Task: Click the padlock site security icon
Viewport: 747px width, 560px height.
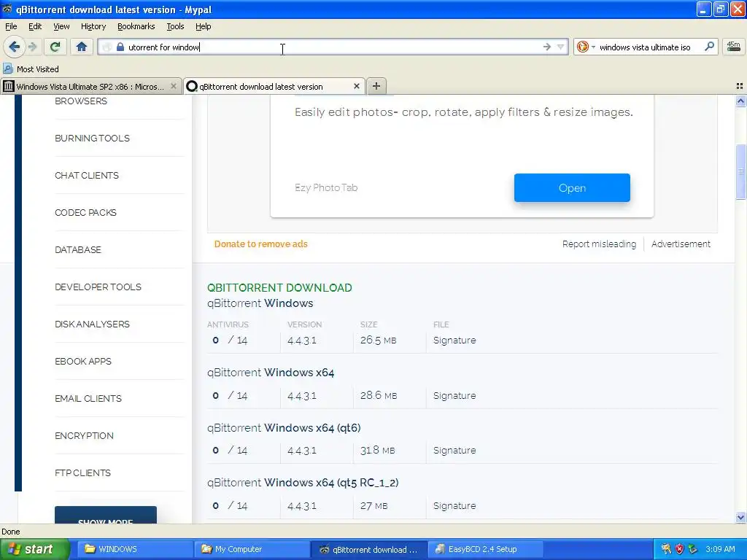Action: tap(120, 47)
